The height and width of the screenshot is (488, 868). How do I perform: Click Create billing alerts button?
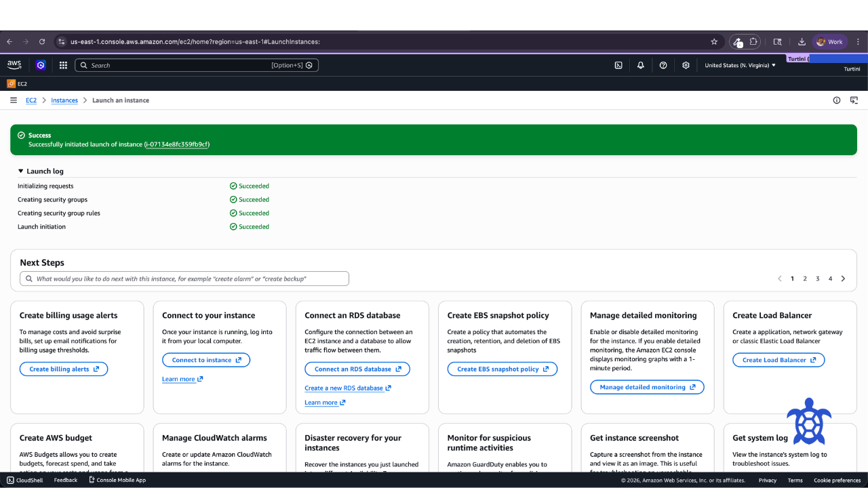point(64,369)
